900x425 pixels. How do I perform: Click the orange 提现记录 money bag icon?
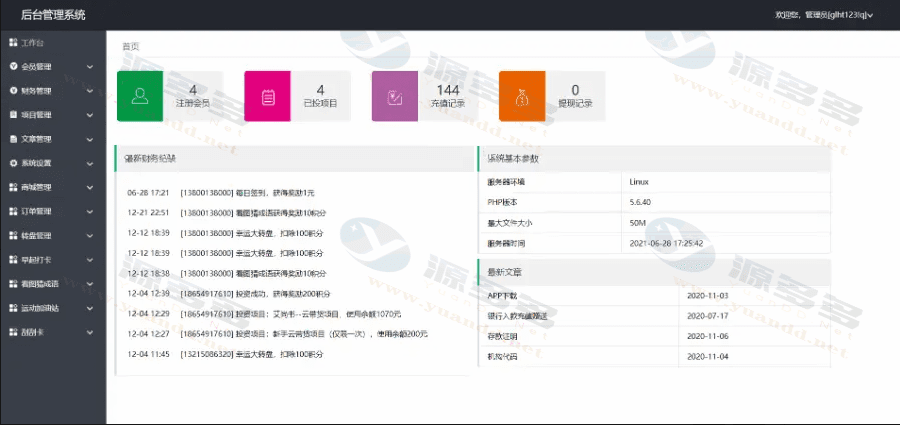522,96
